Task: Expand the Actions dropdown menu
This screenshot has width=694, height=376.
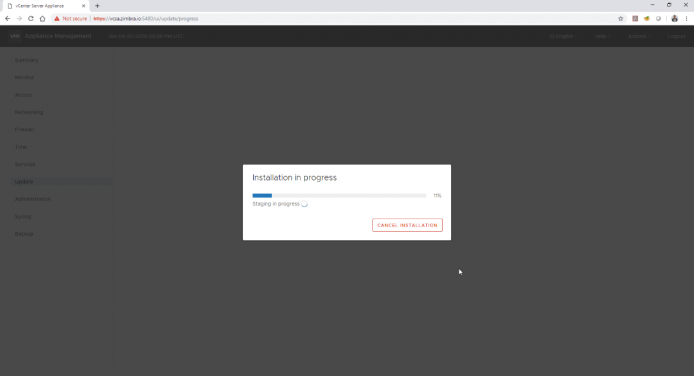Action: pyautogui.click(x=638, y=36)
